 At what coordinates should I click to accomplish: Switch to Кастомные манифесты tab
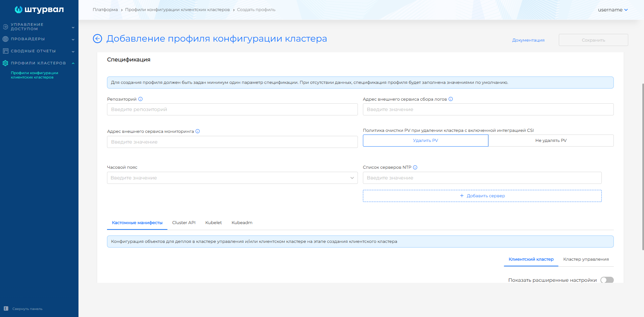[x=137, y=223]
